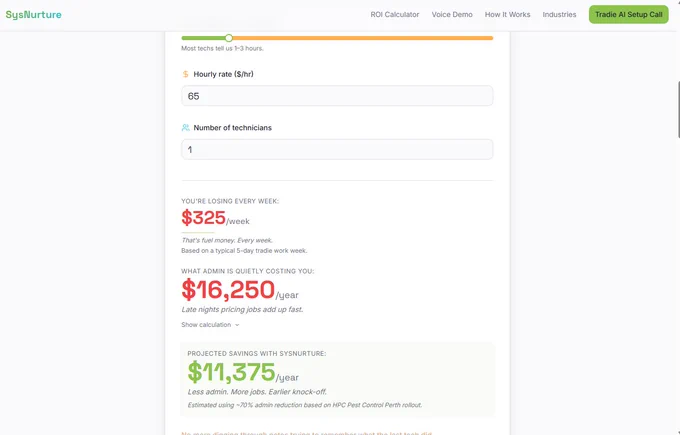Click the people icon beside Number of technicians
The image size is (680, 435).
pyautogui.click(x=186, y=128)
